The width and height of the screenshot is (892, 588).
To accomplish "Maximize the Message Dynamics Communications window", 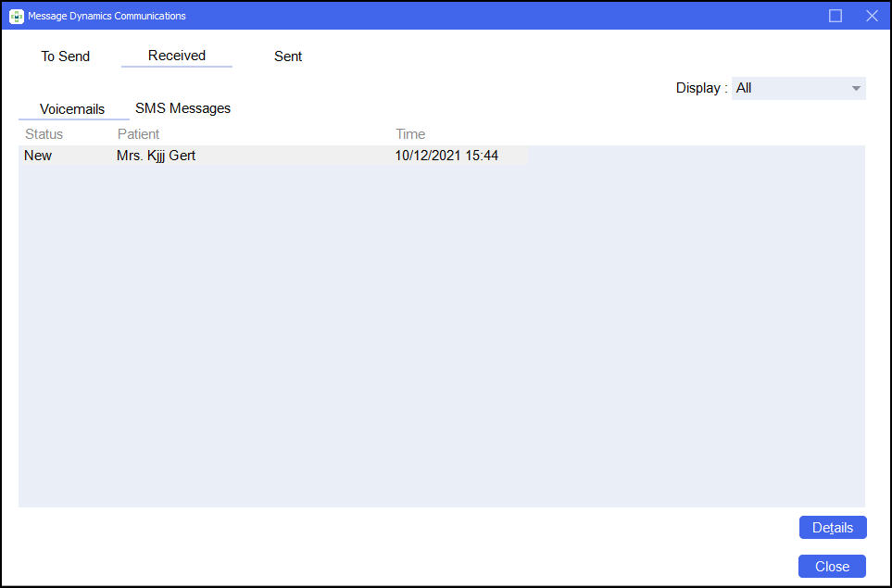I will 835,16.
